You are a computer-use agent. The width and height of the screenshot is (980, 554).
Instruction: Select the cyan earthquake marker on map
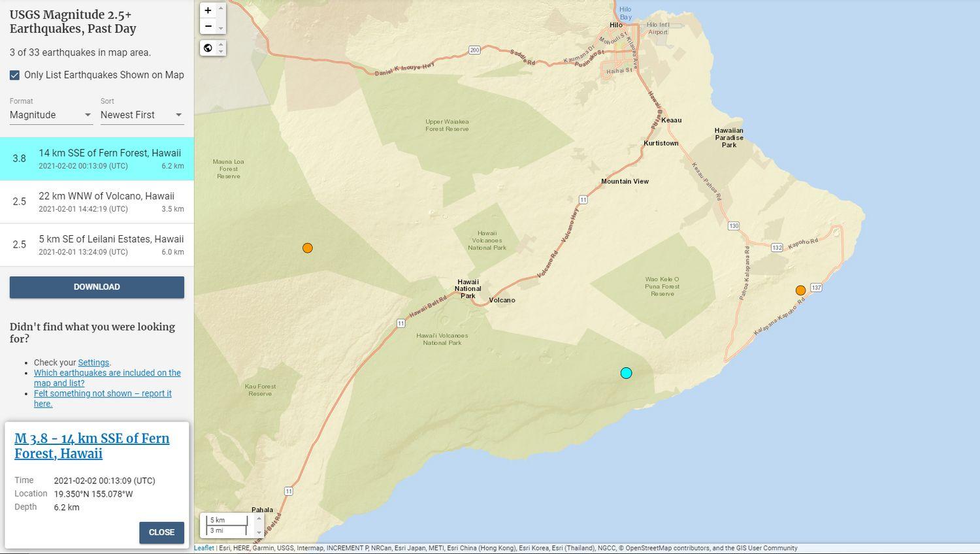pos(626,373)
